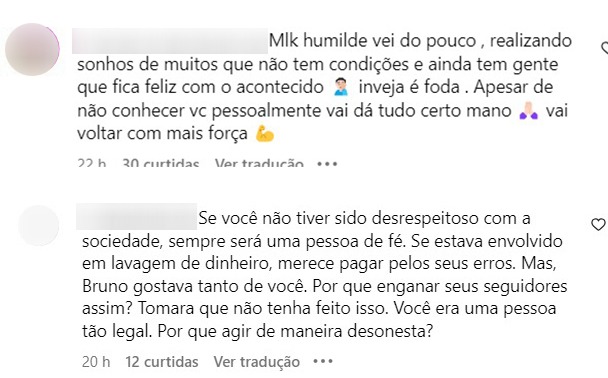608x378 pixels.
Task: Open more options beside 30 curtidas comment
Action: [x=327, y=164]
